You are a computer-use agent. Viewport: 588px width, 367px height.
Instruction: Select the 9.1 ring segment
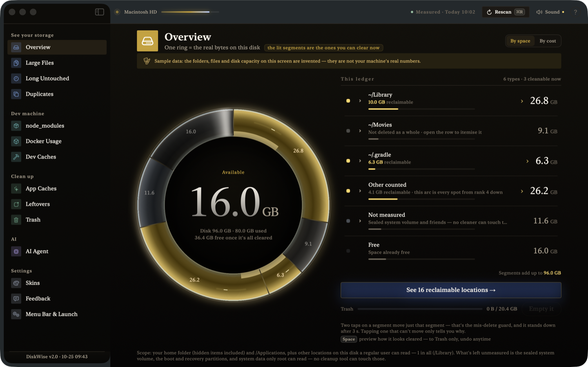(x=308, y=244)
